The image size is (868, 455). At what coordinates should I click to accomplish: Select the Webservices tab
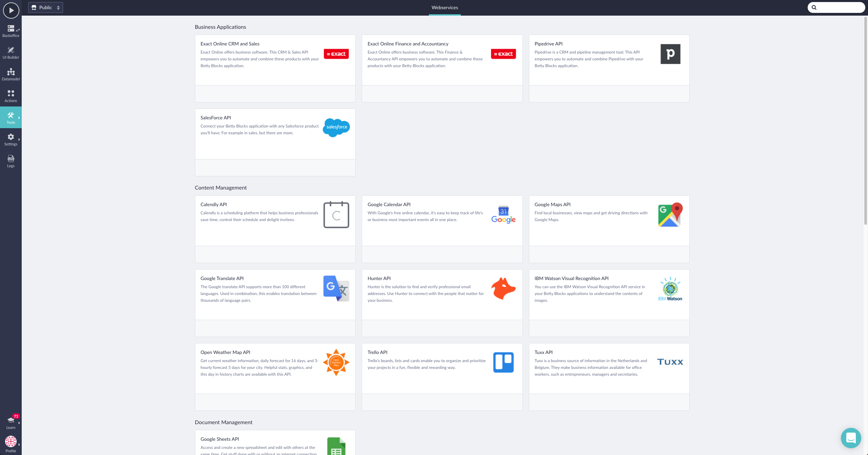click(x=445, y=7)
